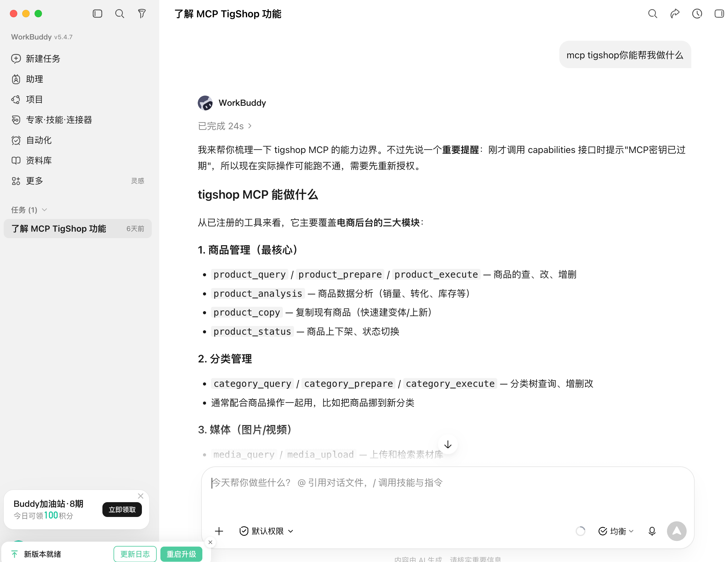Select task 了解 MCP TigShop 功能
728x562 pixels.
coord(78,228)
